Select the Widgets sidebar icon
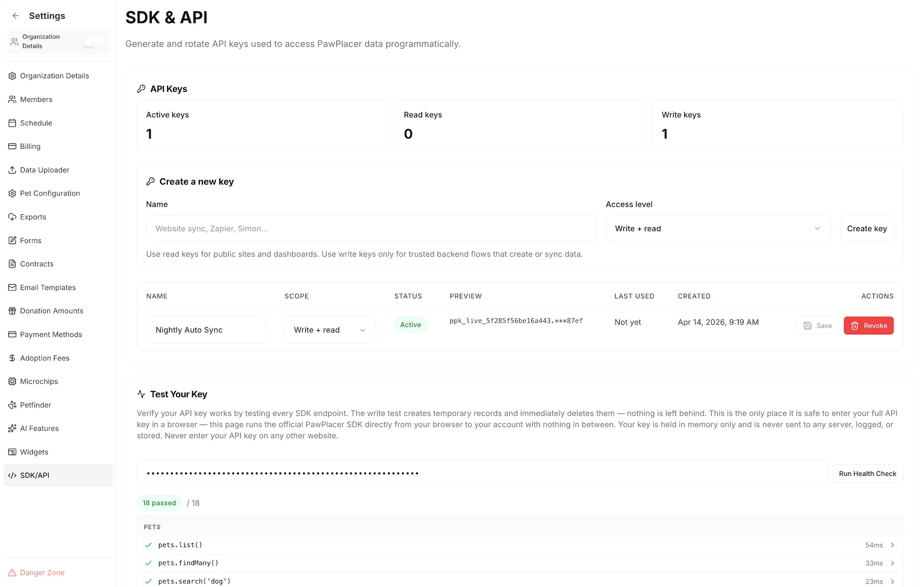This screenshot has width=924, height=587. pos(12,452)
